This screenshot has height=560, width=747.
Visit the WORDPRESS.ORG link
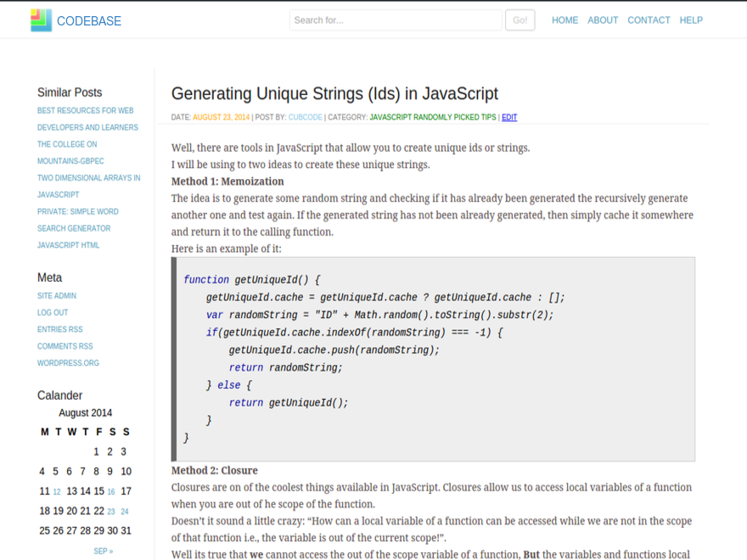(x=68, y=363)
